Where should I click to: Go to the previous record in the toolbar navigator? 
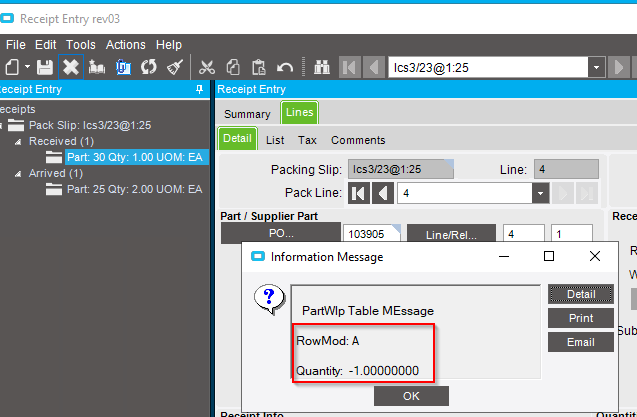[374, 67]
